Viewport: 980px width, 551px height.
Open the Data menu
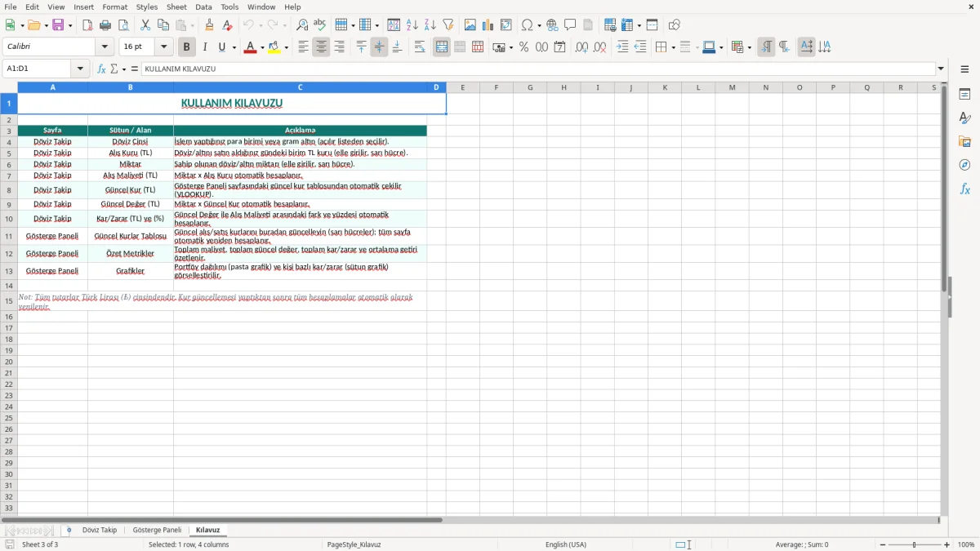(x=203, y=7)
